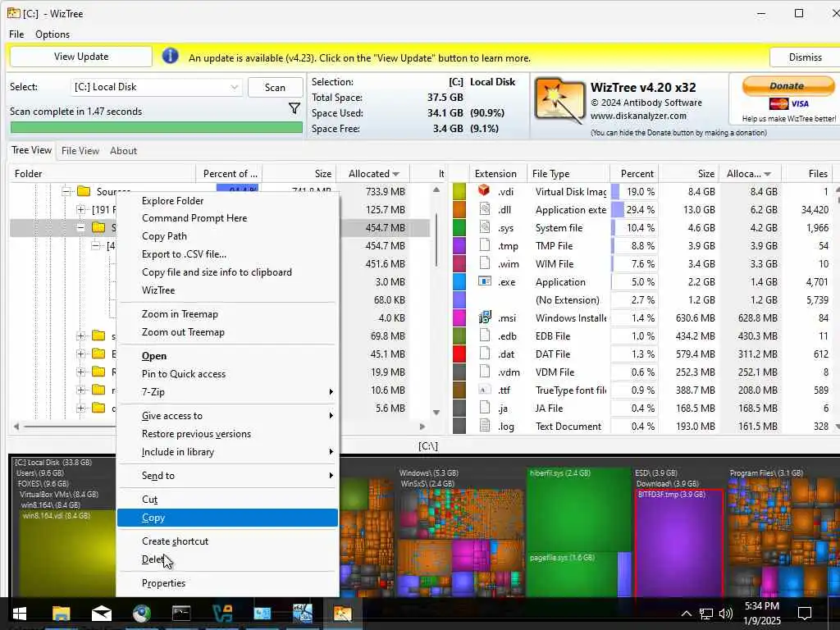Viewport: 840px width, 630px height.
Task: Collapse the highlighted 454.7 MB folder node
Action: pos(81,227)
